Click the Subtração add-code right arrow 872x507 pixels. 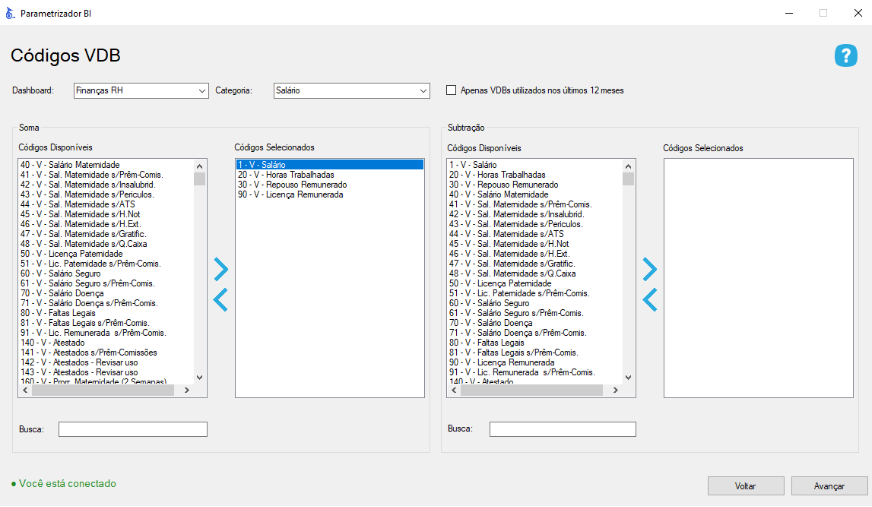(x=650, y=269)
